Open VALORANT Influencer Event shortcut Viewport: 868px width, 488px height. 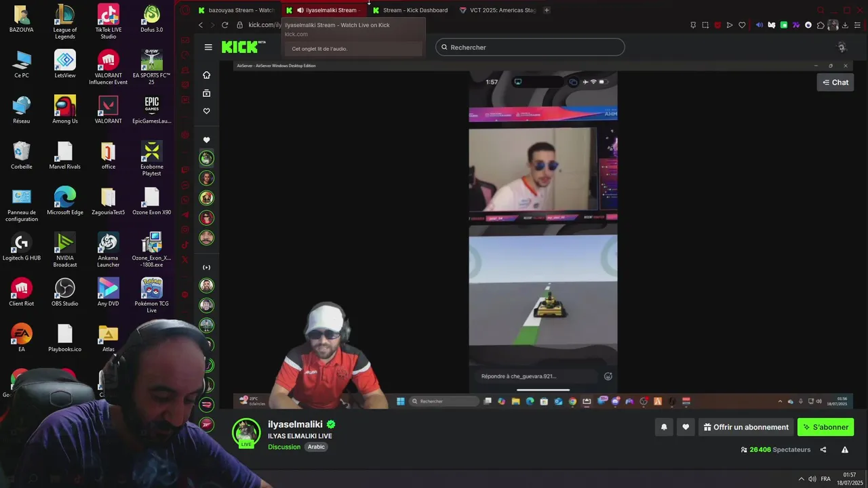(108, 67)
